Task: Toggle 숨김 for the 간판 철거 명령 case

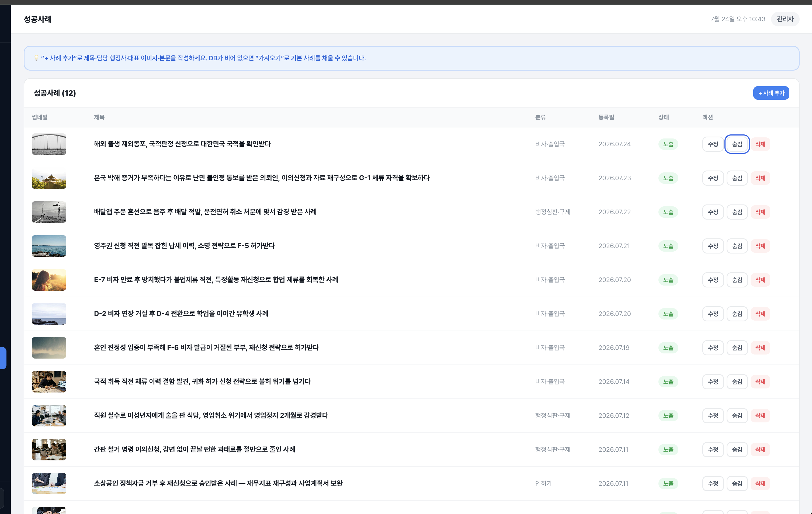Action: (737, 450)
